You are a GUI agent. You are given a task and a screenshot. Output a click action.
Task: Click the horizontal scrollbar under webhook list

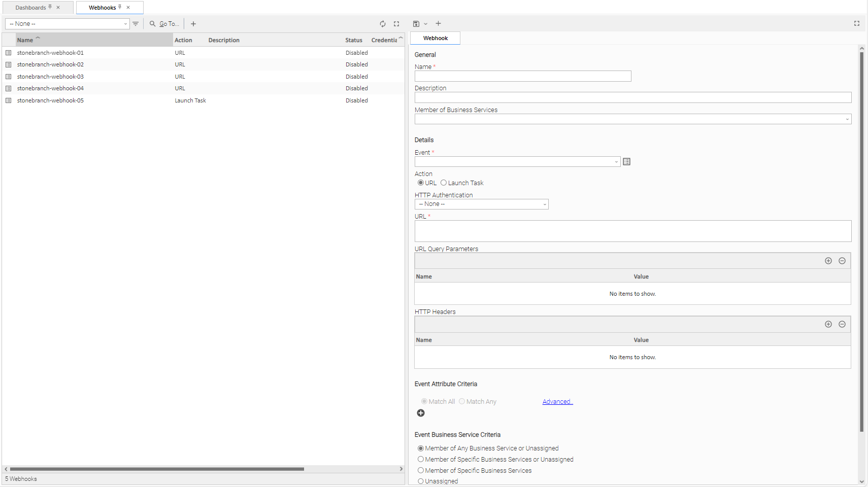point(157,469)
